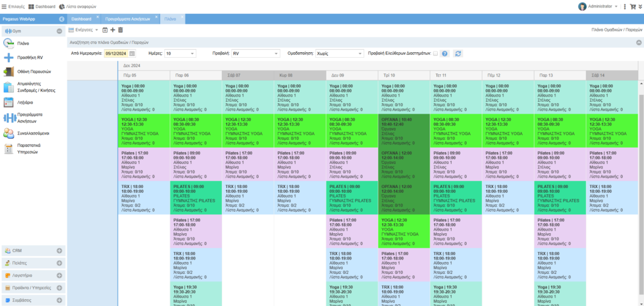
Task: Click the Από Ημερομηνία date field
Action: 116,53
